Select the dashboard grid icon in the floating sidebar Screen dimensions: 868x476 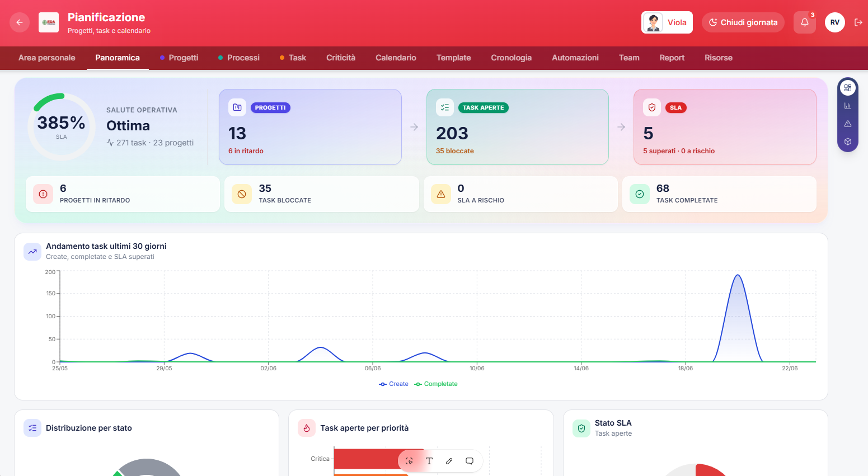[x=848, y=88]
